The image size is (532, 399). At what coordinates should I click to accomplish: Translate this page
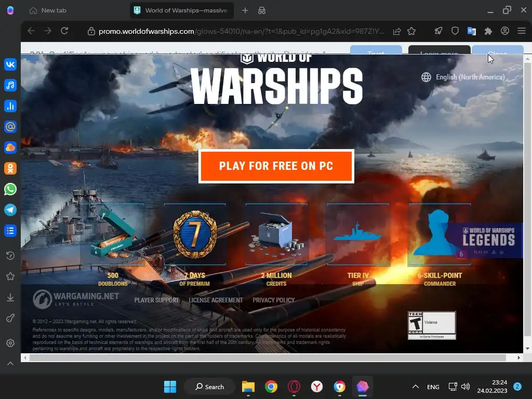472,31
